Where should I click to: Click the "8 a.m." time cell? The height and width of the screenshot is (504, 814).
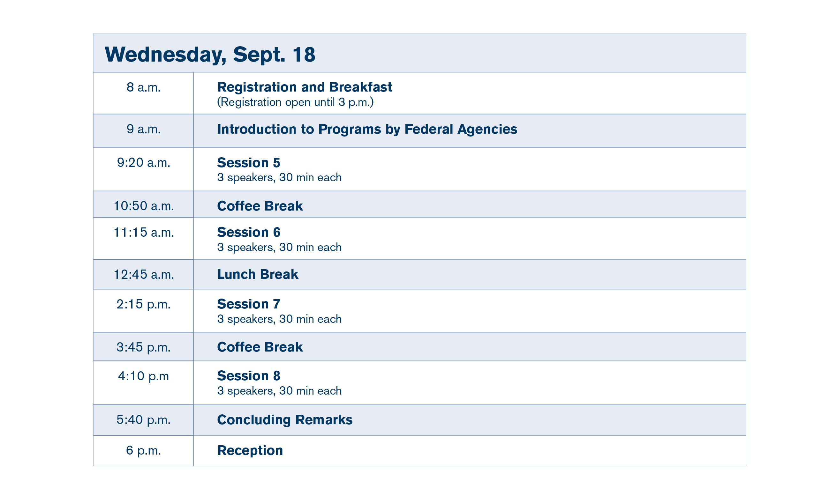coord(143,87)
